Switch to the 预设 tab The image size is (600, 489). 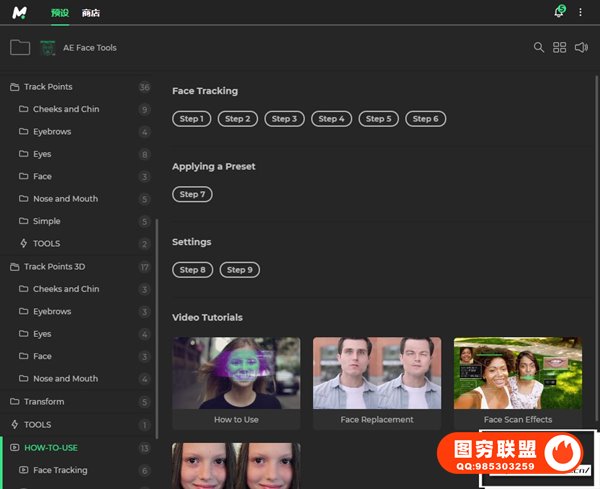click(x=60, y=13)
